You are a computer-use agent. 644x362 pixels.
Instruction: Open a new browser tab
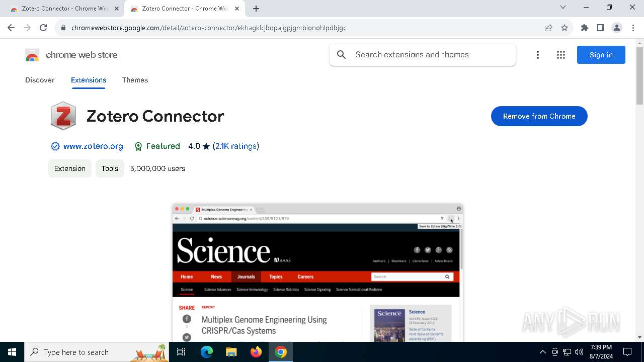click(256, 9)
